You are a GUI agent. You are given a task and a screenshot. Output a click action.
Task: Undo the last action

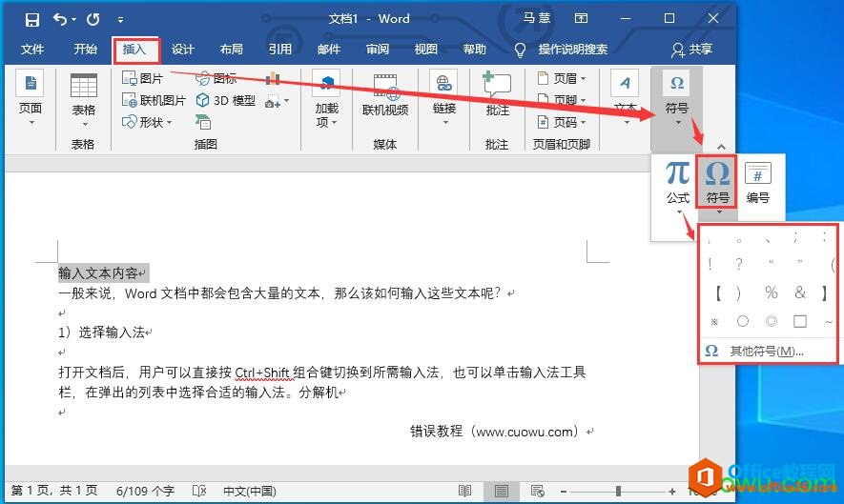[60, 19]
